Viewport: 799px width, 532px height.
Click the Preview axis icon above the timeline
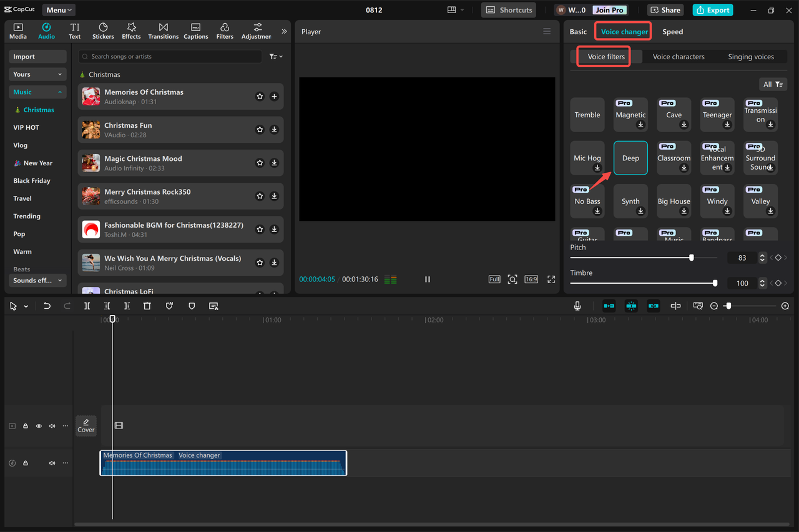[x=697, y=306]
